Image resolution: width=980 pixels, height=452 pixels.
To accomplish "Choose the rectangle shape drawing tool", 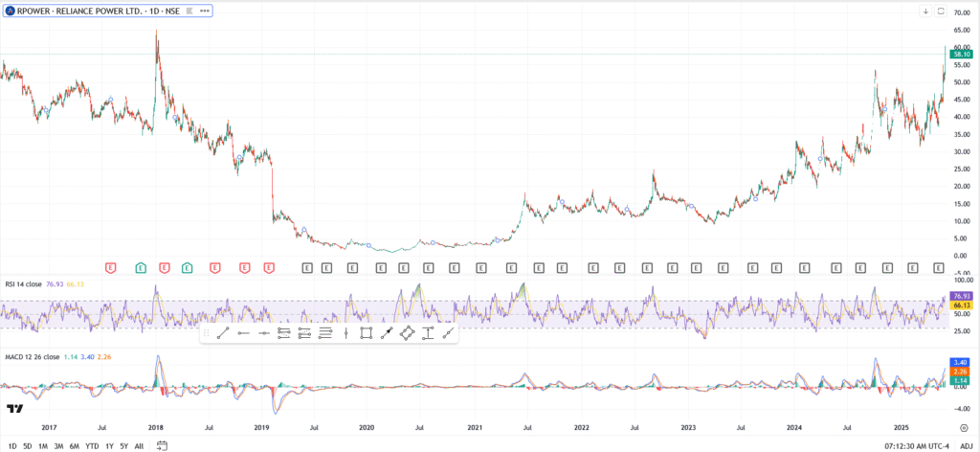I will pos(366,333).
